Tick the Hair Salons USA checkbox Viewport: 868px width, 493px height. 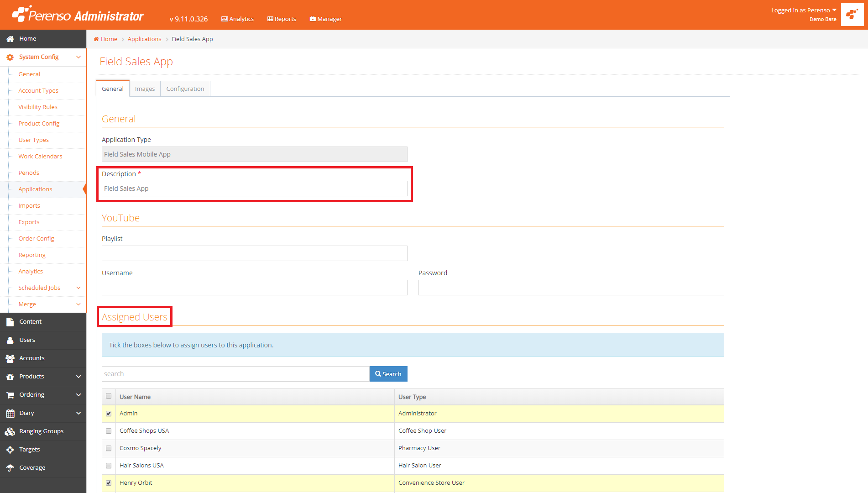109,466
